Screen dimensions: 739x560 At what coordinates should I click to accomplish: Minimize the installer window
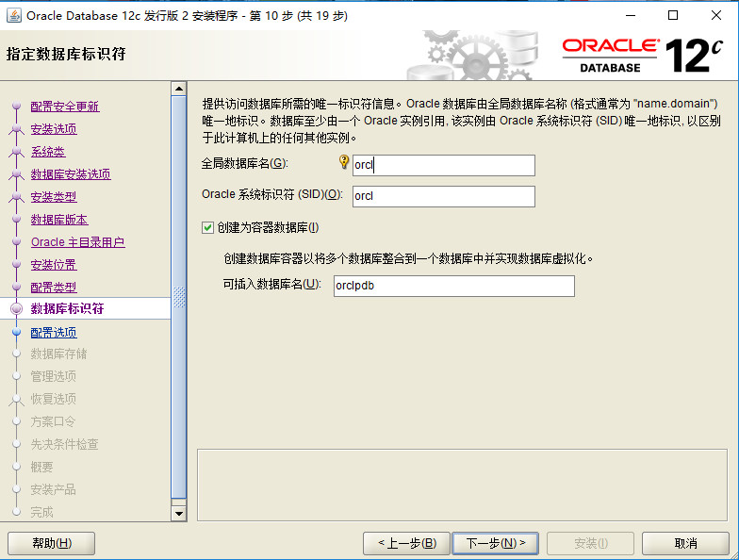tap(631, 15)
